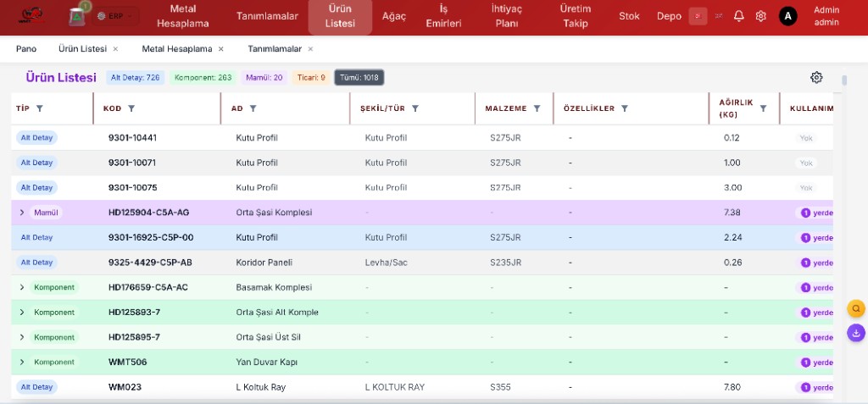Viewport: 868px width, 404px height.
Task: Switch to the Metal Hesaplama tab
Action: click(x=176, y=49)
